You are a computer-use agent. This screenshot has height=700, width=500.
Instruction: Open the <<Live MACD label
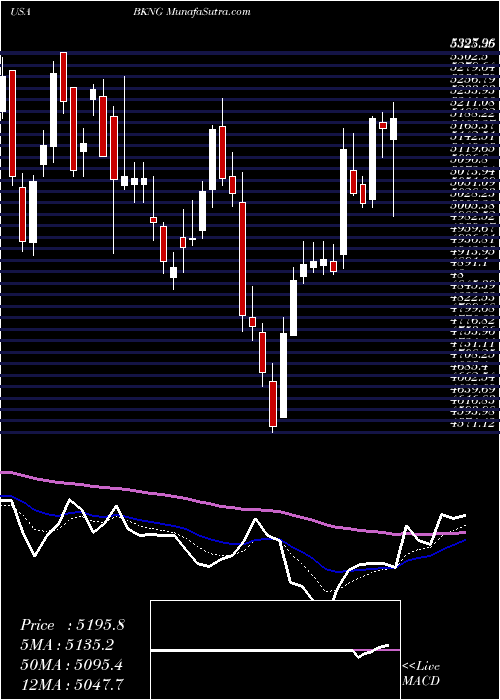(421, 674)
